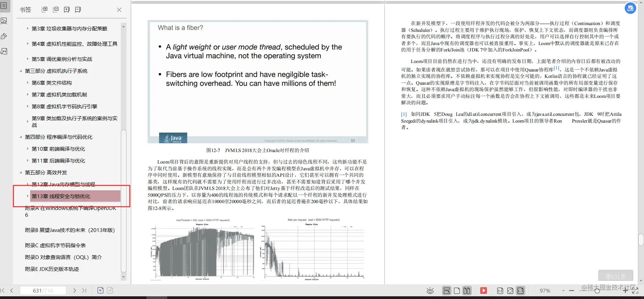Go to the first page

pos(3,291)
